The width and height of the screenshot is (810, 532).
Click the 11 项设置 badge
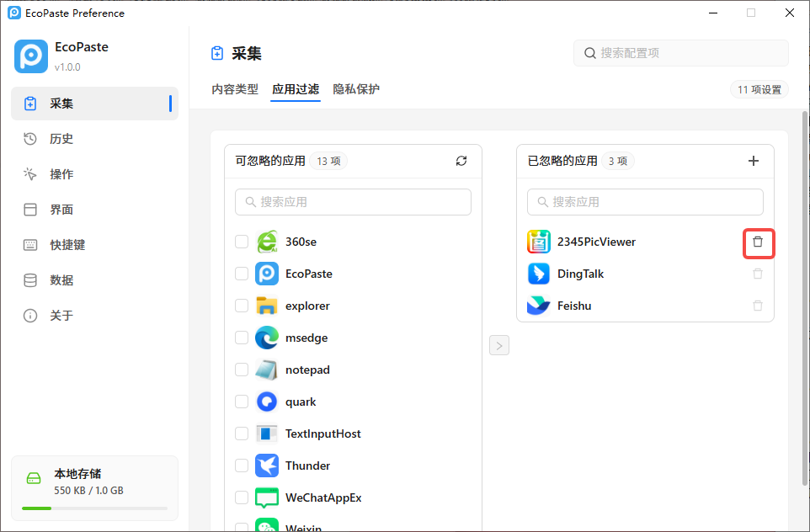tap(759, 89)
